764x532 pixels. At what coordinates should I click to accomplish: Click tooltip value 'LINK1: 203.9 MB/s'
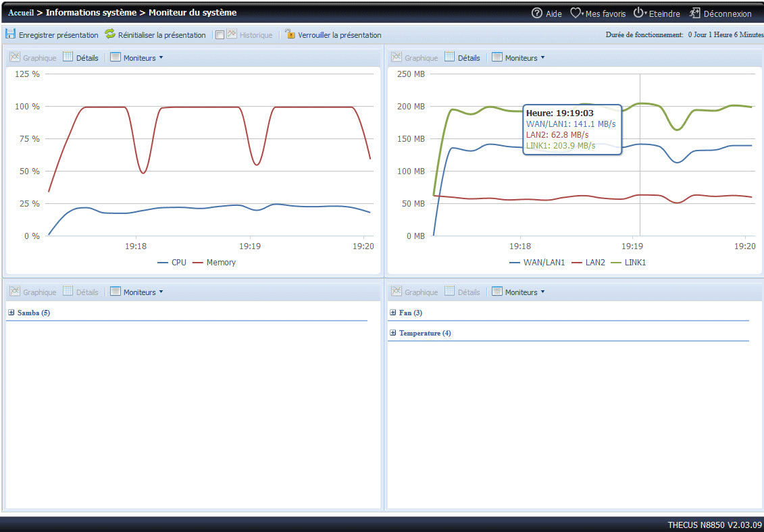(x=561, y=145)
